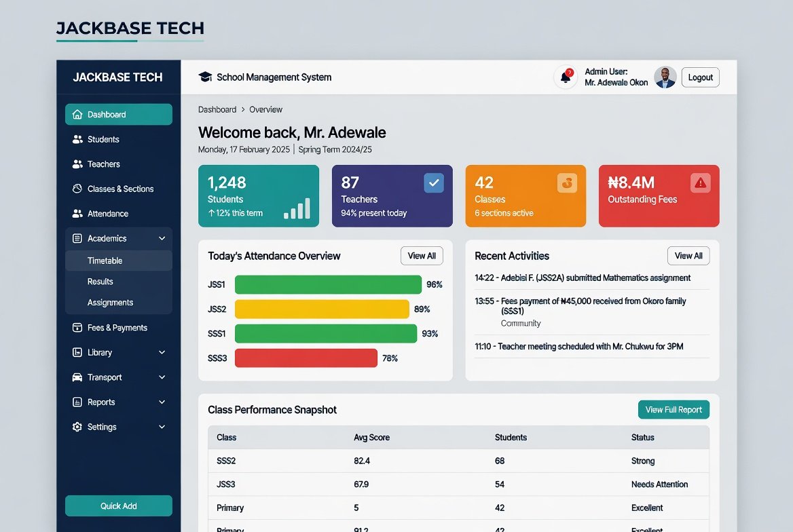Open the notification bell icon
793x532 pixels.
point(566,77)
